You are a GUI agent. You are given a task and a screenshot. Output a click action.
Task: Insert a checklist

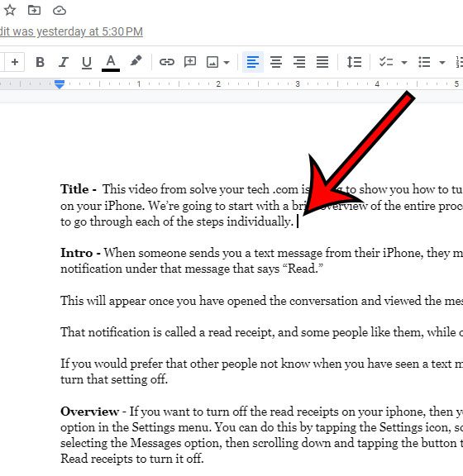click(386, 62)
